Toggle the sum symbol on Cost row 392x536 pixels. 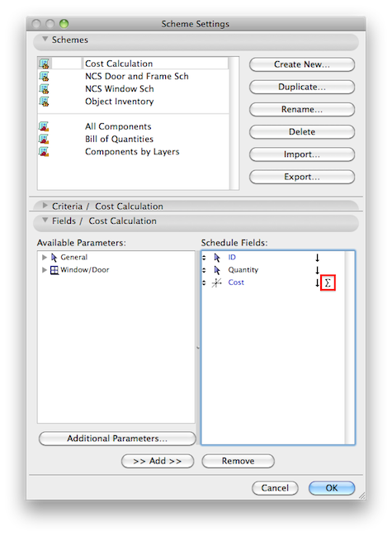(328, 282)
